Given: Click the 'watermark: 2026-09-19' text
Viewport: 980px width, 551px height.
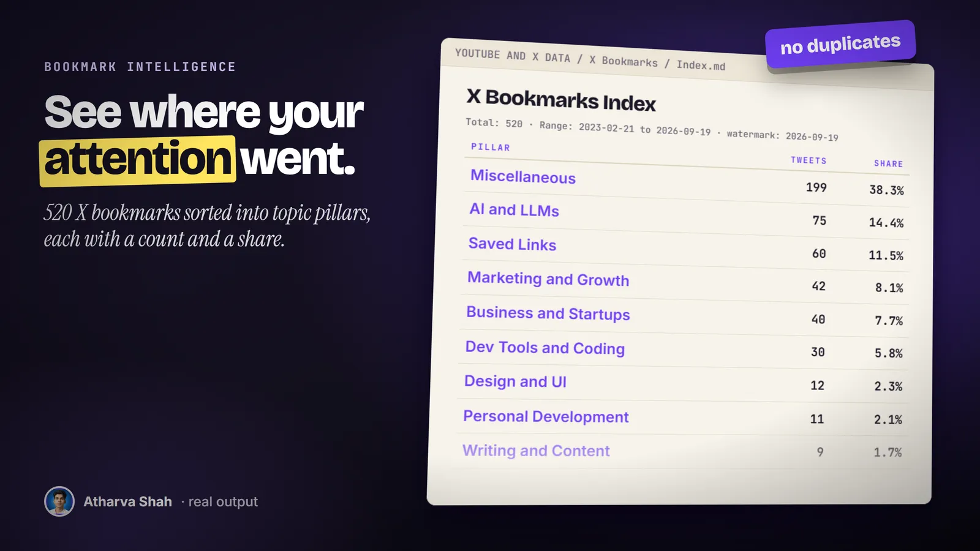Looking at the screenshot, I should click(782, 135).
